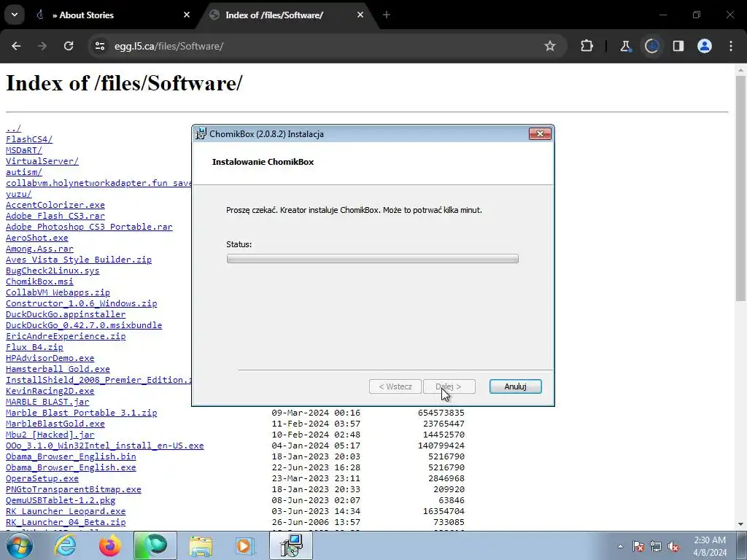
Task: Download CollabVM_Webapps.zip
Action: [58, 292]
